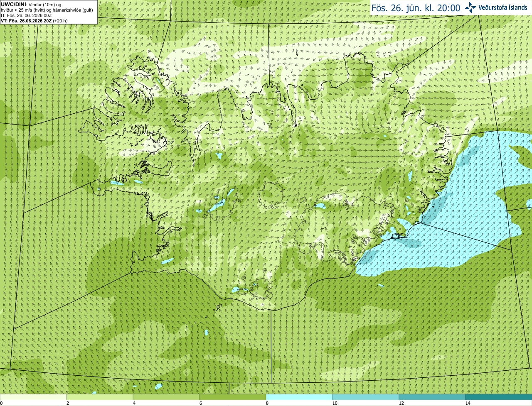Pick the 6–8 m/s dark green swatch
The image size is (532, 406).
point(233,397)
